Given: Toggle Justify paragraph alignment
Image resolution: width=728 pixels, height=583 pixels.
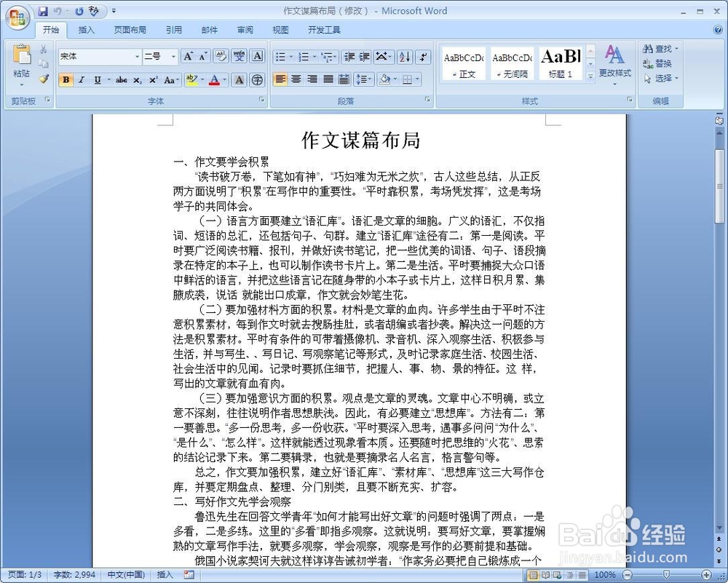Looking at the screenshot, I should (328, 79).
